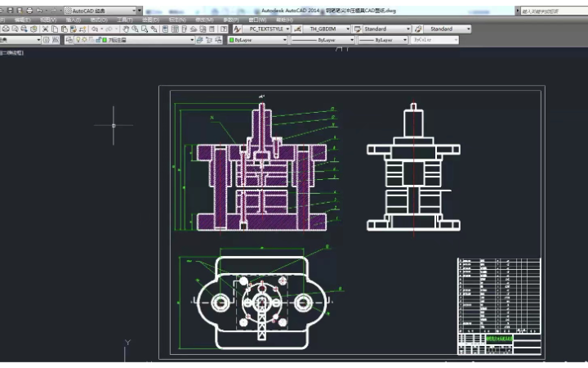Open the 窗口(W) menu
The width and height of the screenshot is (588, 368).
click(x=257, y=20)
